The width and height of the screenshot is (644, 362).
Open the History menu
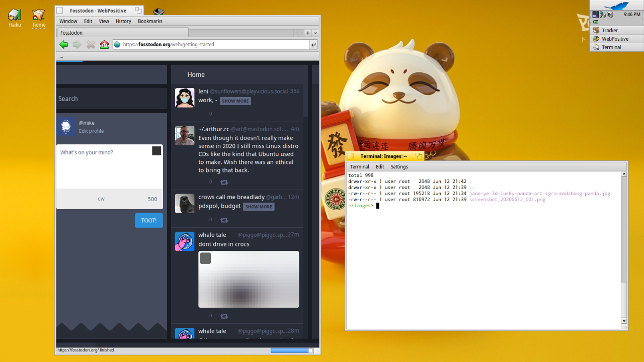point(123,21)
